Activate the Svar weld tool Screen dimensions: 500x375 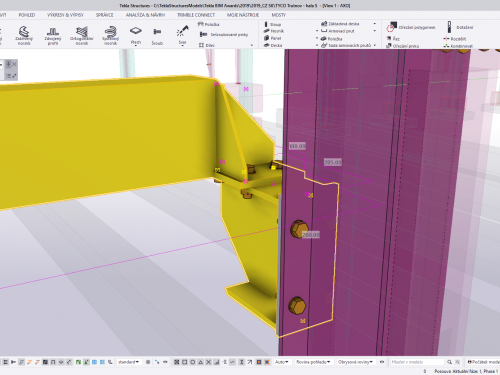tap(182, 35)
